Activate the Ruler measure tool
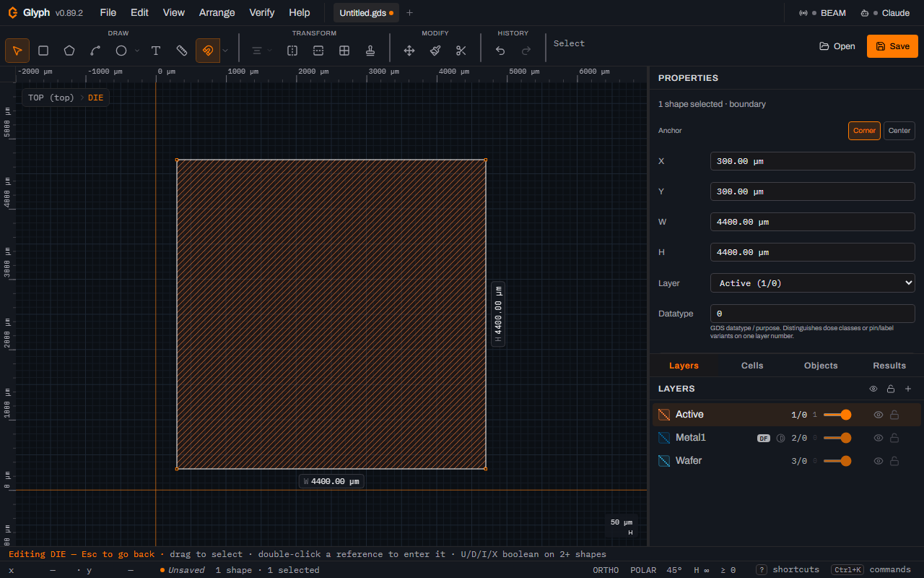 [x=182, y=51]
